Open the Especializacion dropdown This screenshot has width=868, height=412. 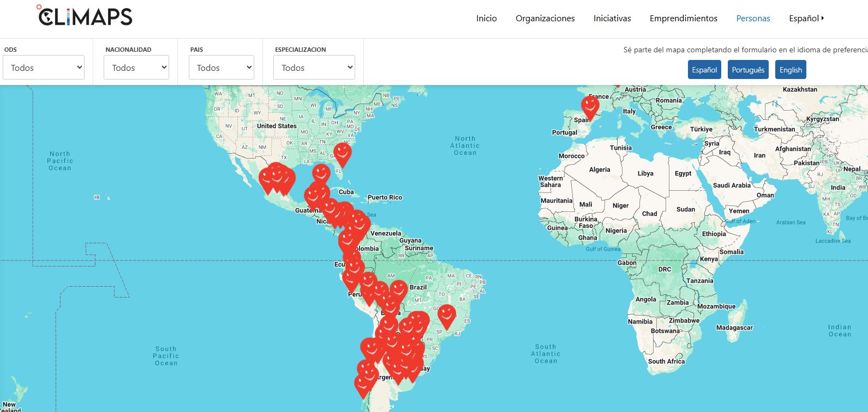tap(314, 68)
